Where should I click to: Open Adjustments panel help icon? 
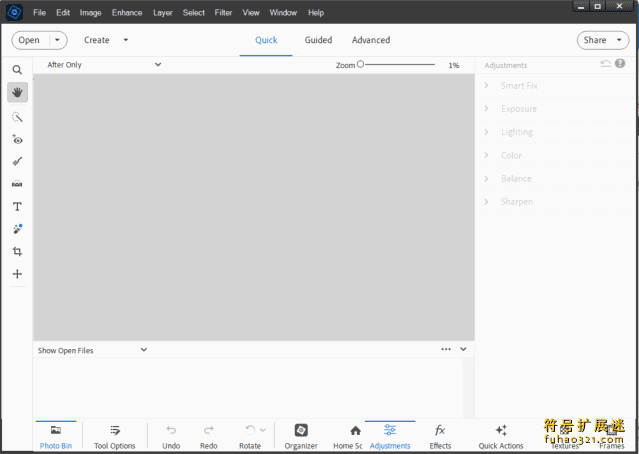tap(620, 64)
